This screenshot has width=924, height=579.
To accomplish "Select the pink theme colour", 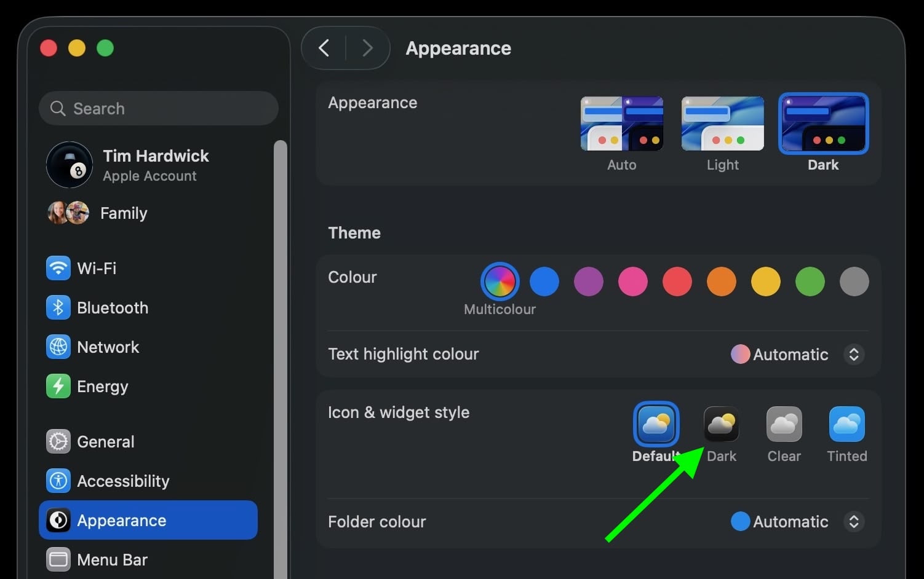I will tap(633, 282).
